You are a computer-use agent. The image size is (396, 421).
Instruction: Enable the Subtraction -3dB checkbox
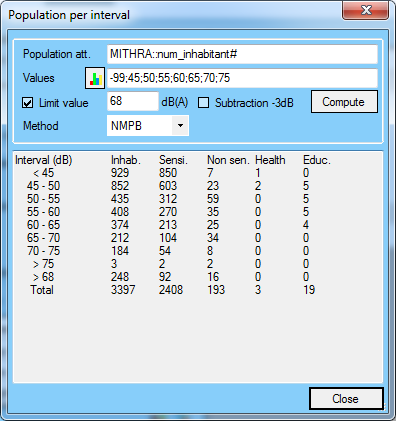pos(203,103)
